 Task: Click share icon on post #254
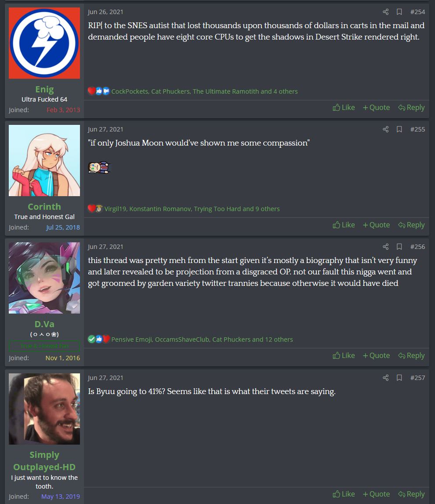[385, 12]
